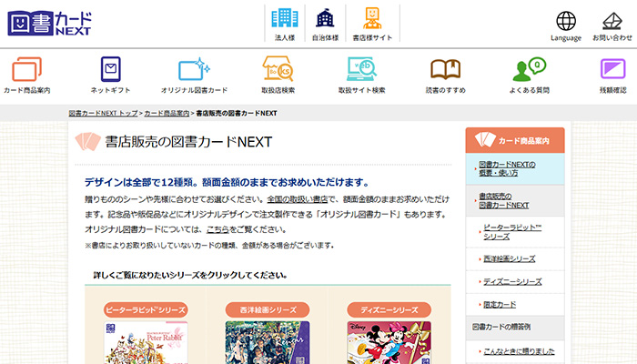The image size is (637, 364).
Task: Click the デザインは全部で12種類 blue headline
Action: 227,182
